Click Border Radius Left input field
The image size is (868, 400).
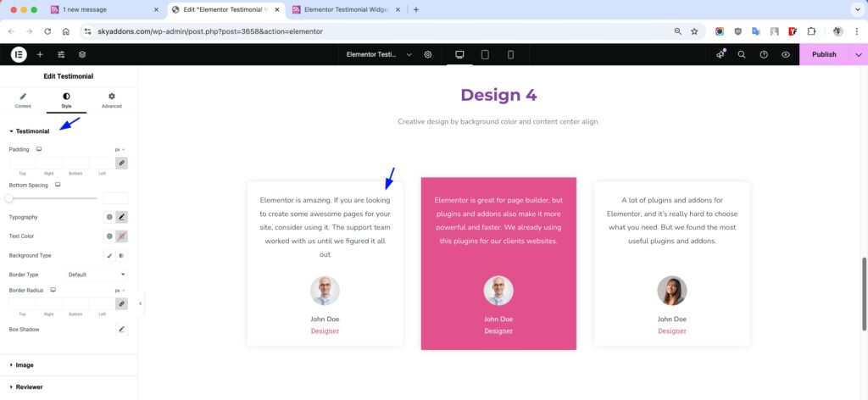102,303
